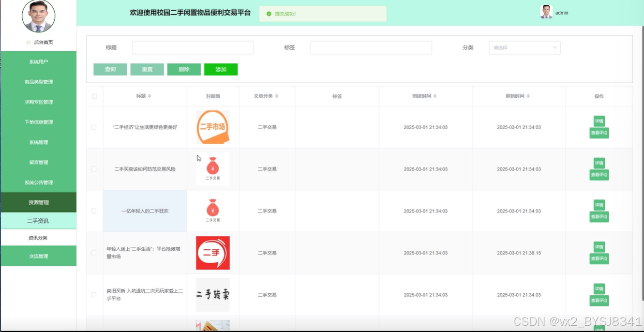The height and width of the screenshot is (332, 644).
Task: Click the home icon beside 后台首页
Action: pyautogui.click(x=29, y=43)
